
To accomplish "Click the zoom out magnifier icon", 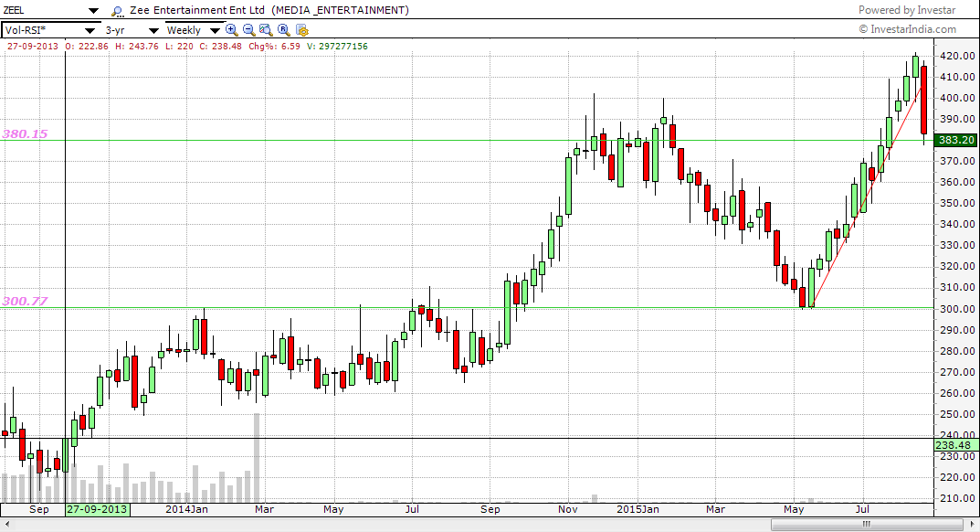I will (248, 29).
